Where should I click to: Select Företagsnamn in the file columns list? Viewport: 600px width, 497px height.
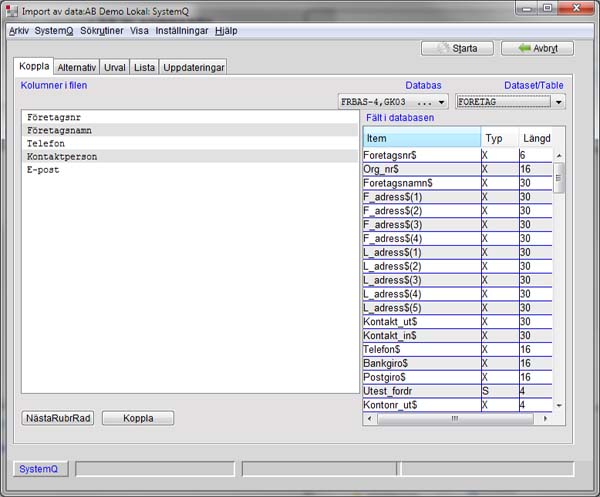(63, 131)
